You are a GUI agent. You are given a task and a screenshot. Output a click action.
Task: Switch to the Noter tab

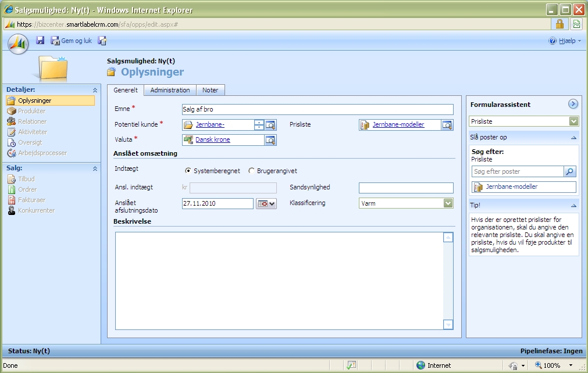tap(210, 90)
